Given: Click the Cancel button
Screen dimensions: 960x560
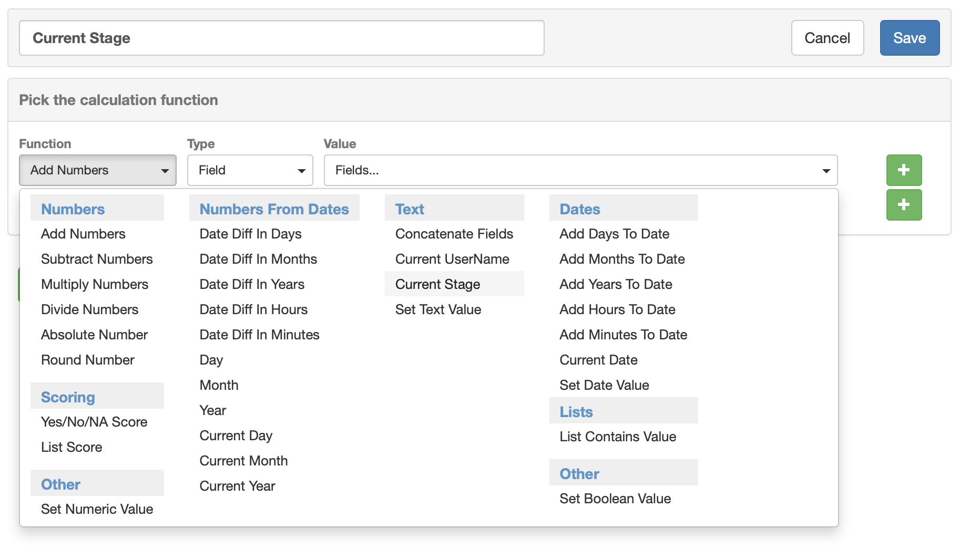Looking at the screenshot, I should click(x=827, y=38).
